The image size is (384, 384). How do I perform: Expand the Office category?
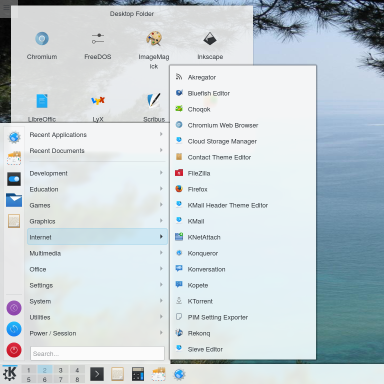[97, 269]
